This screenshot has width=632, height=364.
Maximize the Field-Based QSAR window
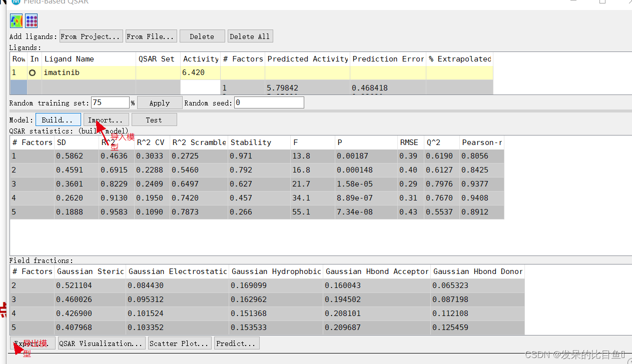pos(602,2)
